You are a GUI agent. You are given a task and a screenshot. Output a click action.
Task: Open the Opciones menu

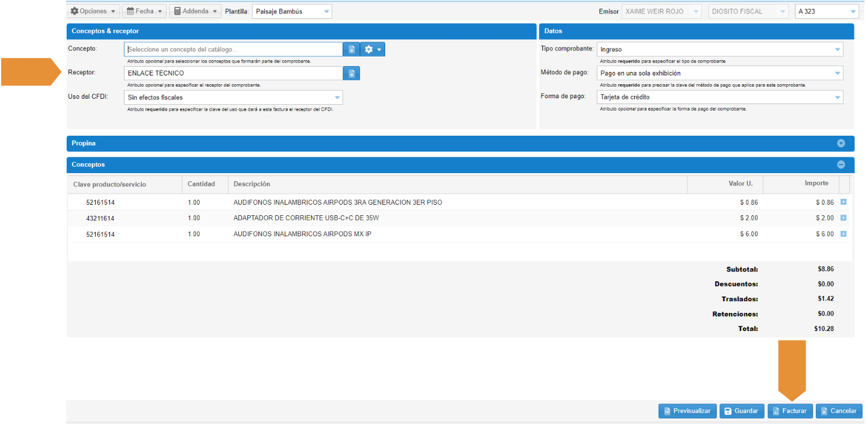(93, 11)
